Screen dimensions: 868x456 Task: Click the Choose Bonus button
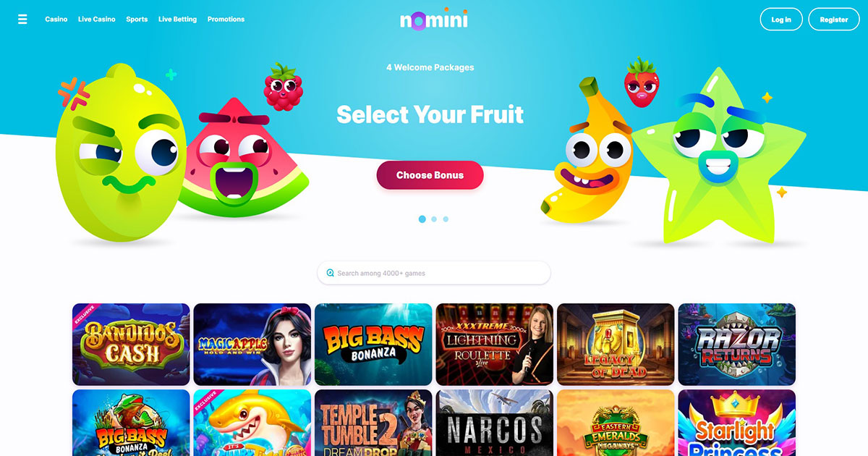pyautogui.click(x=430, y=175)
